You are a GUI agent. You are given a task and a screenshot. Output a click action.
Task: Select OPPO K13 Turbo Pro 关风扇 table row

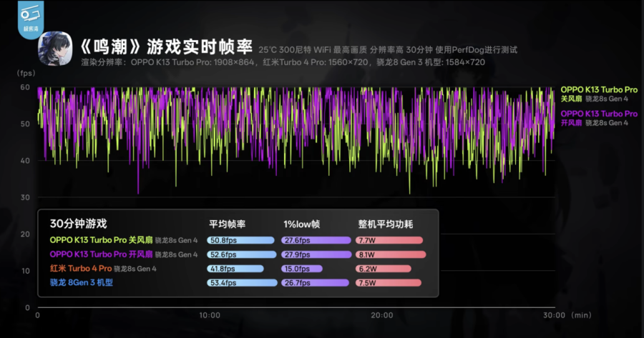click(x=123, y=240)
